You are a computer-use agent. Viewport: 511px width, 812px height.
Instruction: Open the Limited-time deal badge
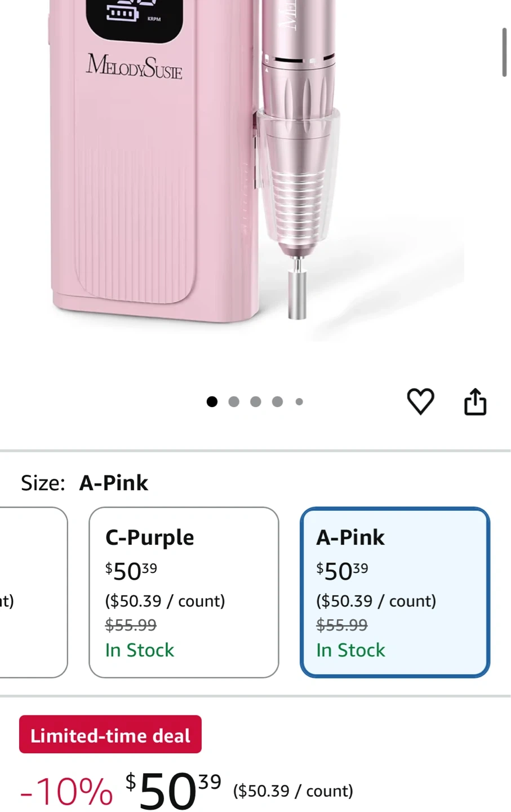pos(110,735)
